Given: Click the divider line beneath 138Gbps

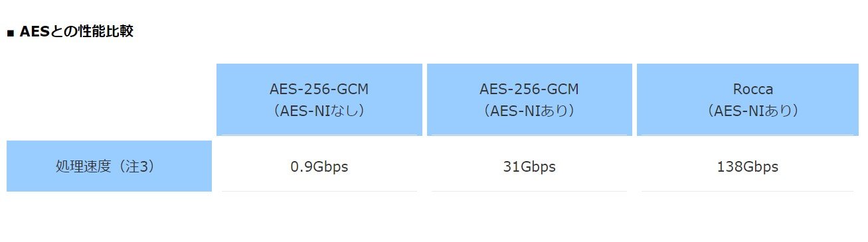Looking at the screenshot, I should click(748, 191).
